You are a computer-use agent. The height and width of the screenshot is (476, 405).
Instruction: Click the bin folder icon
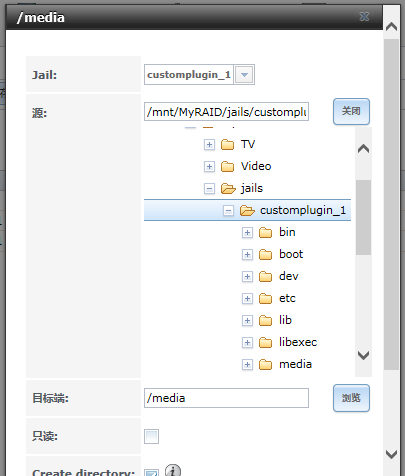point(266,232)
